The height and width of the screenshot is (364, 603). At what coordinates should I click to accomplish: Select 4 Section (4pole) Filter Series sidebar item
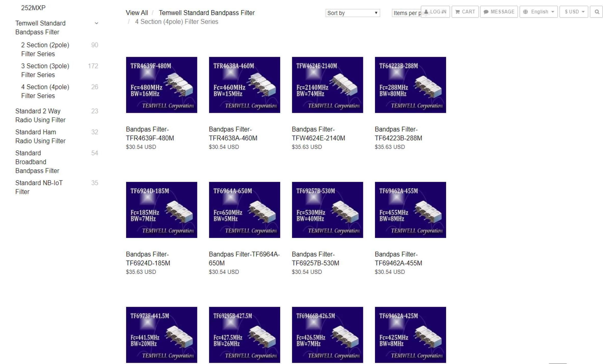[45, 91]
